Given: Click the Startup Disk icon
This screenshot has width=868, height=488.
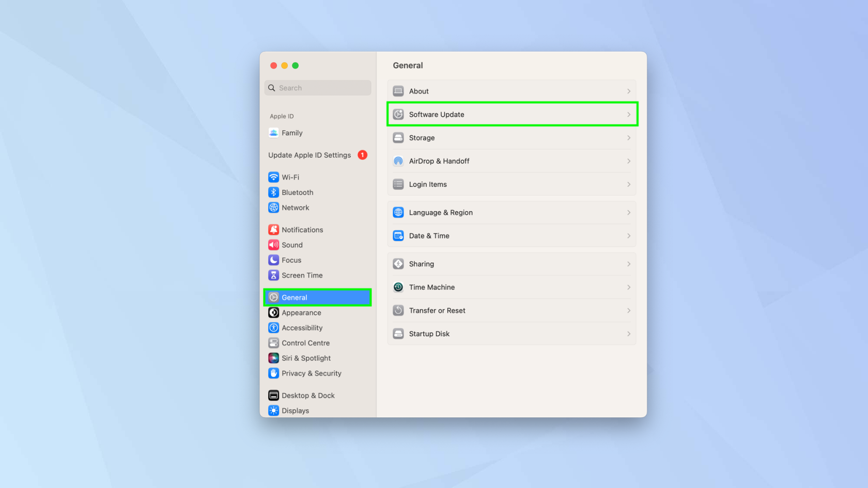Looking at the screenshot, I should (x=398, y=334).
